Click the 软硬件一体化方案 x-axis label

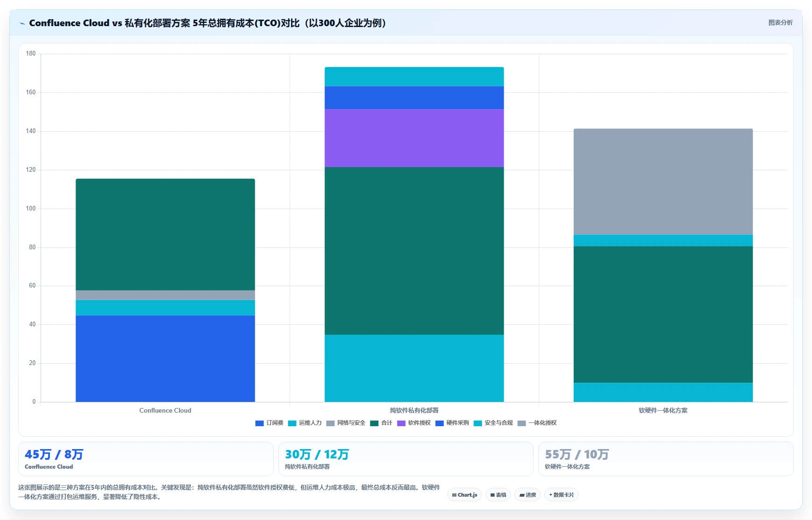pos(663,410)
